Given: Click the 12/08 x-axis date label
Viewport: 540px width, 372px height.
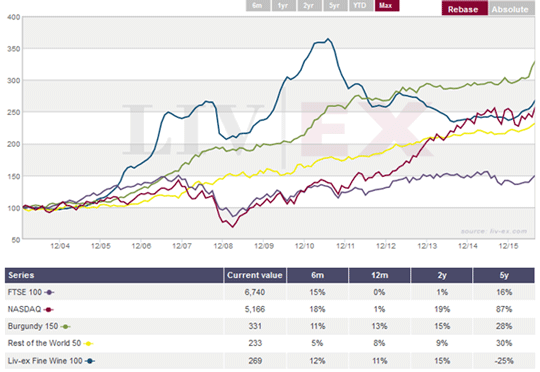Looking at the screenshot, I should click(x=223, y=246).
